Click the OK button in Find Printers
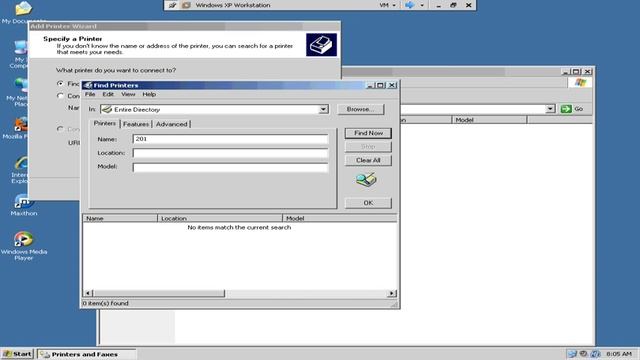This screenshot has width=640, height=360. (368, 203)
